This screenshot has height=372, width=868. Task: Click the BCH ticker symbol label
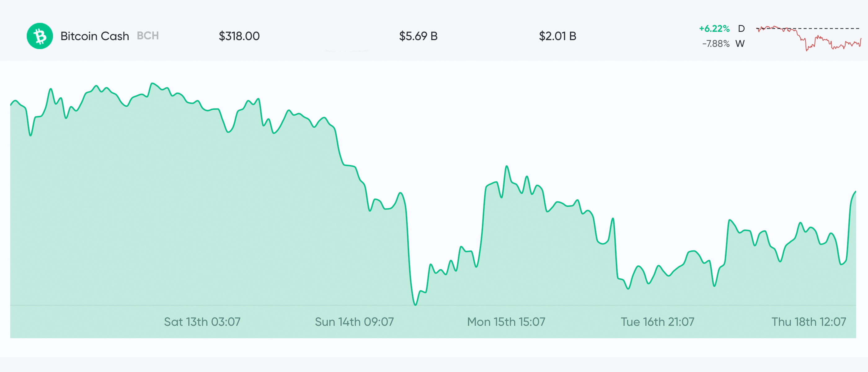pyautogui.click(x=148, y=36)
